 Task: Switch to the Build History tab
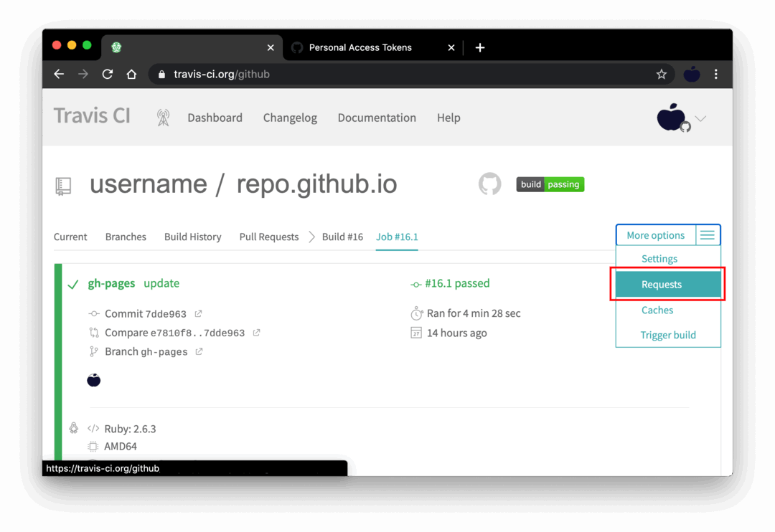point(192,237)
